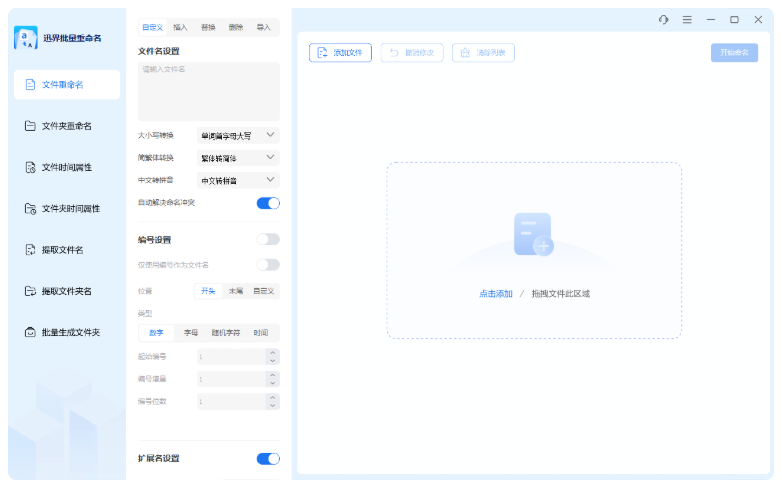Toggle 自动解决命名冲突 switch
Viewport: 782px width, 488px height.
click(268, 203)
